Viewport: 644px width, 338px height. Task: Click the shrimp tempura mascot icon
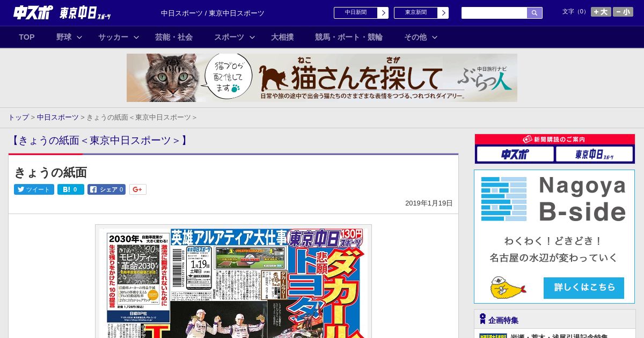(508, 288)
